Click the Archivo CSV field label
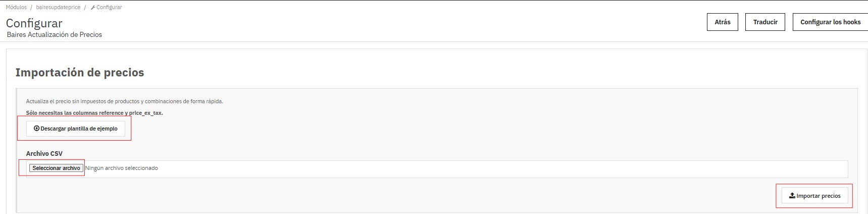868x214 pixels. coord(44,153)
